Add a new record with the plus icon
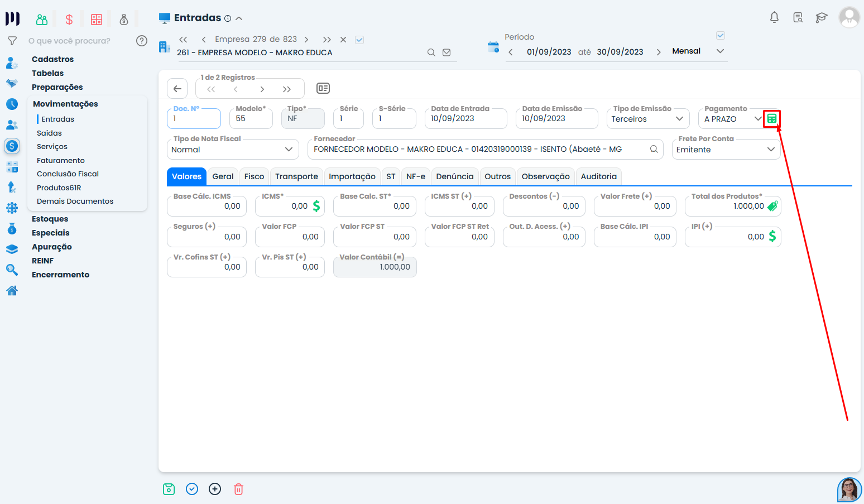 pyautogui.click(x=215, y=489)
